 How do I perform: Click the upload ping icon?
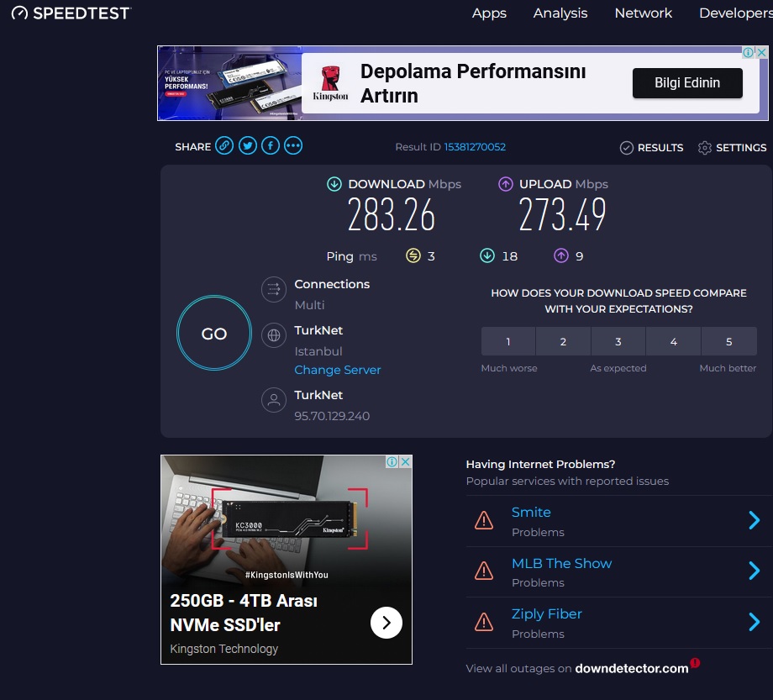561,255
